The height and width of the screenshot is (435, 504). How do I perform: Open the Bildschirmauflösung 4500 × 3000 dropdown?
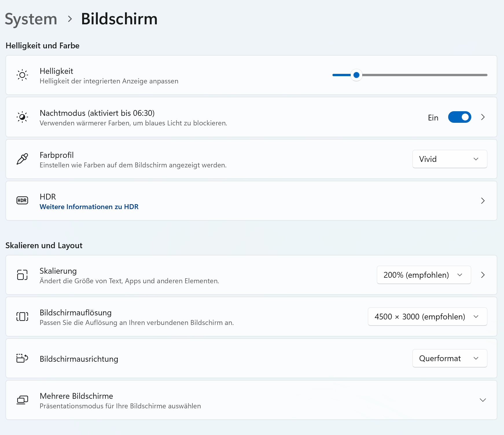coord(427,317)
